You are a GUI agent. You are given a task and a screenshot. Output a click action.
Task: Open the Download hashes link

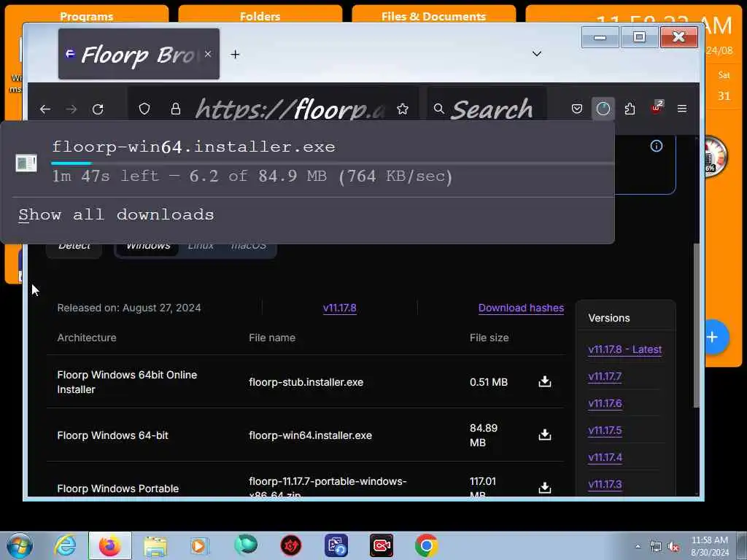521,308
